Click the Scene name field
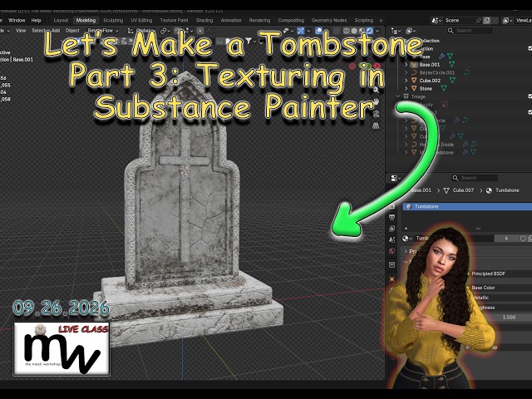 [458, 20]
